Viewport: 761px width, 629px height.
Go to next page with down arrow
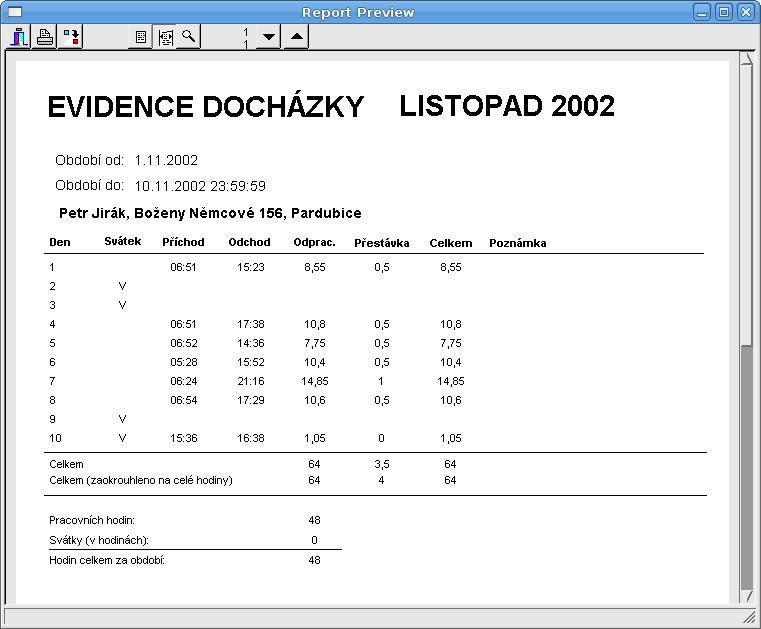268,37
